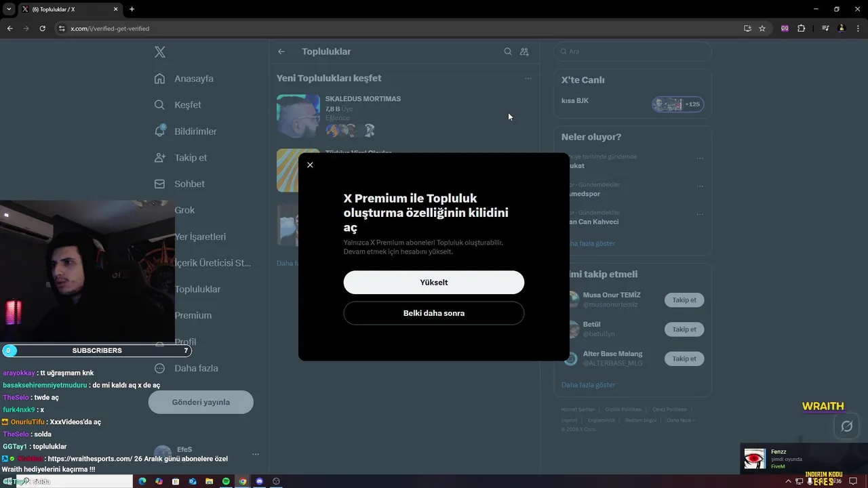The height and width of the screenshot is (488, 868).
Task: Open Alter Base Malang avatar
Action: tap(571, 359)
